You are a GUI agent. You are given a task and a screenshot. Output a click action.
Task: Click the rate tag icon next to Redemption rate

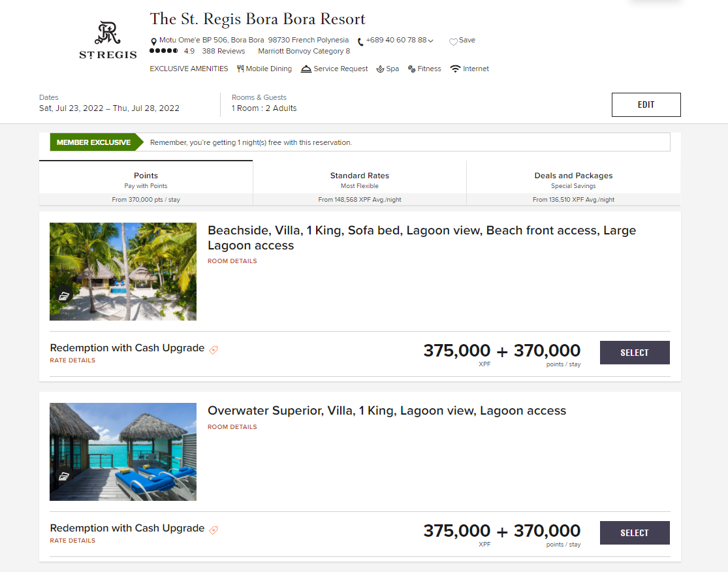pyautogui.click(x=213, y=348)
